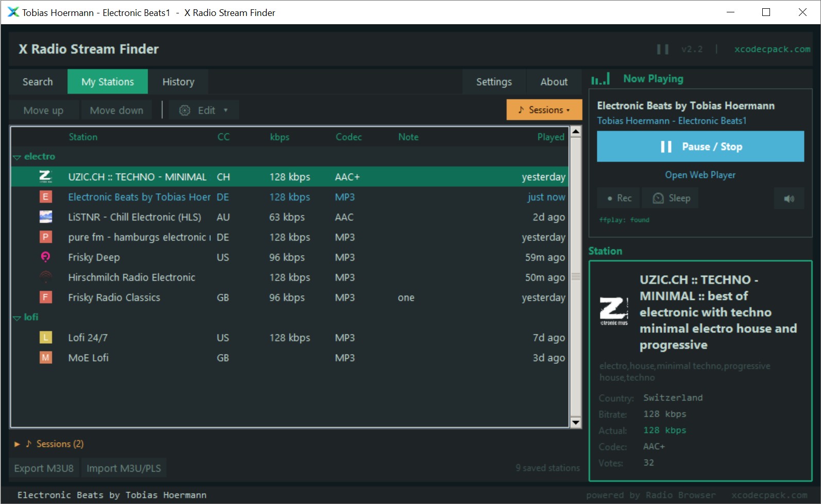
Task: Open xcodecpack.com link in footer
Action: click(x=769, y=495)
